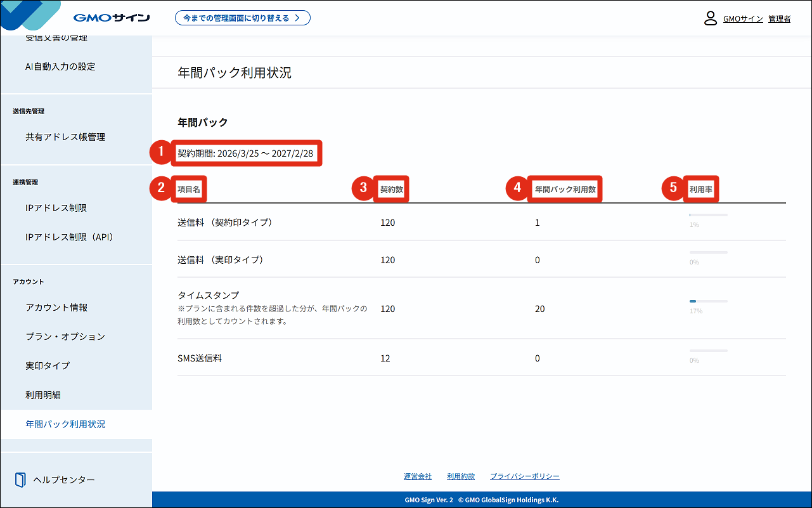Click the 運営会社 footer link
The width and height of the screenshot is (812, 508).
418,476
